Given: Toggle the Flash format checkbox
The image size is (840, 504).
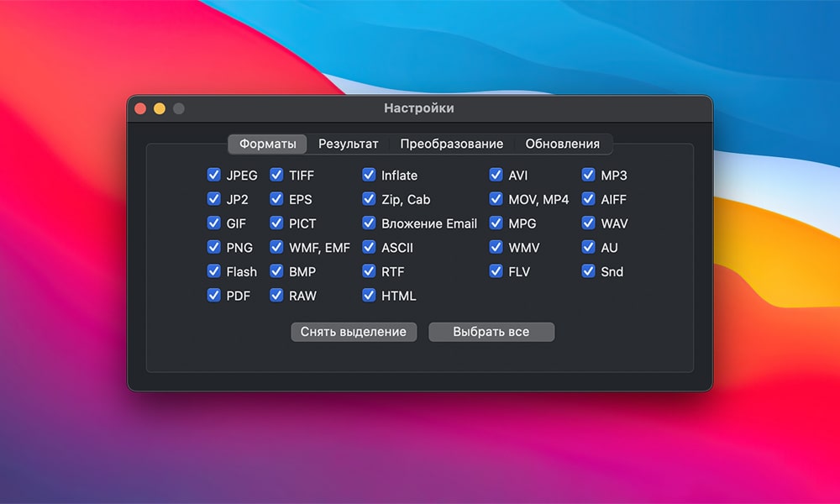Looking at the screenshot, I should (x=213, y=271).
